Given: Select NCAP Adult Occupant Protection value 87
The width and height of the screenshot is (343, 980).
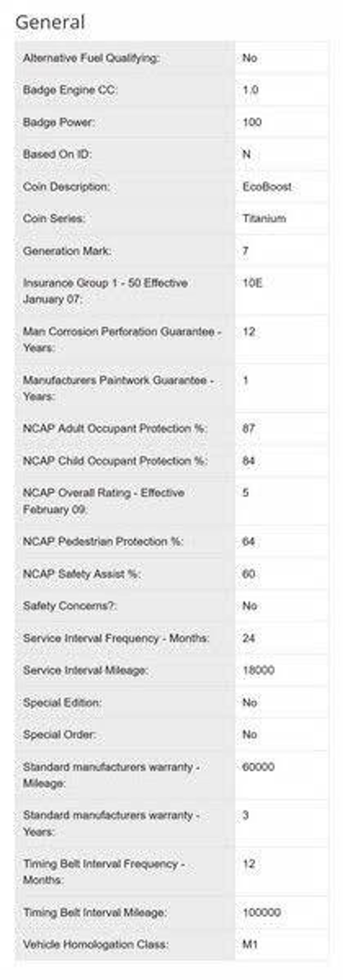Looking at the screenshot, I should (x=248, y=428).
